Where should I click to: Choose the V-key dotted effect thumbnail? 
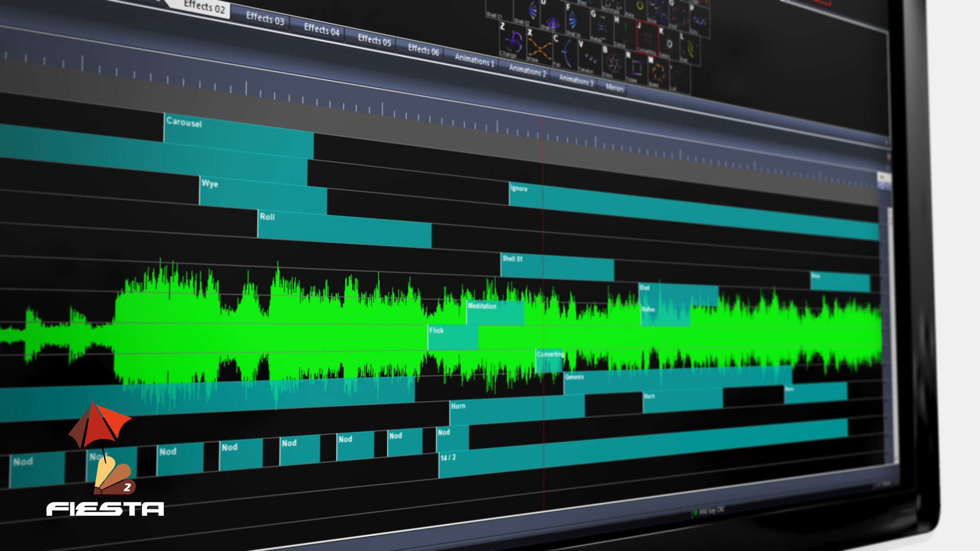click(589, 56)
